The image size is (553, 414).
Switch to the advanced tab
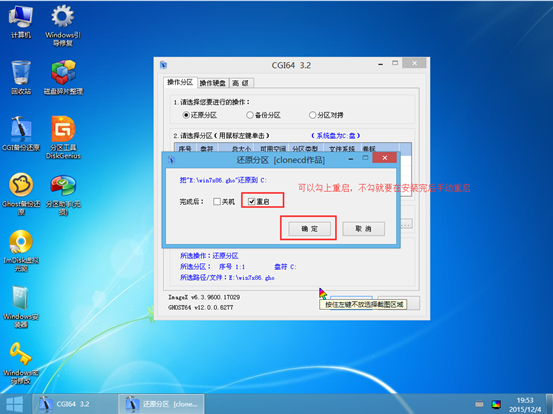click(241, 83)
